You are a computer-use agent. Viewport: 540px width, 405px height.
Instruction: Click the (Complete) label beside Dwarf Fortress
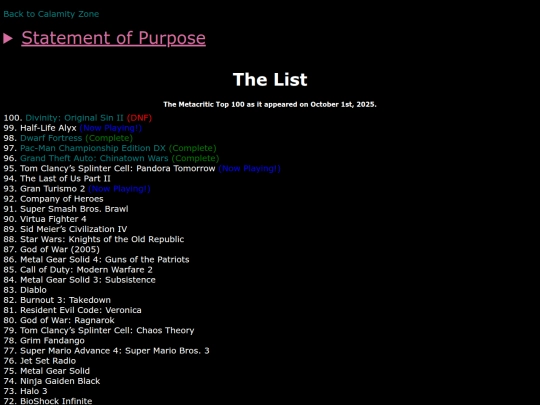tap(109, 138)
